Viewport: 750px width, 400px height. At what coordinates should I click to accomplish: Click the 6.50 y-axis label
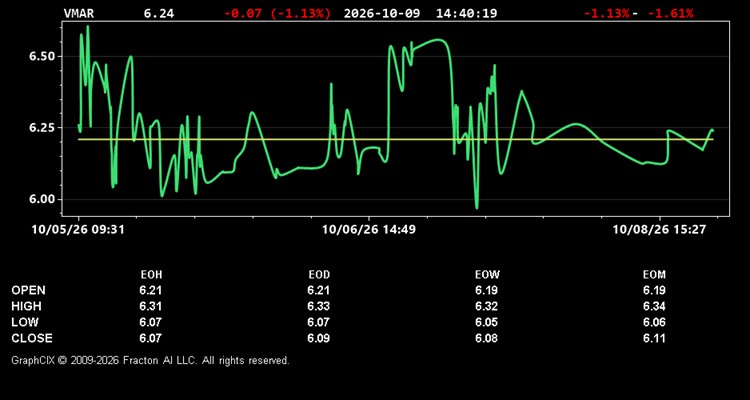coord(42,56)
